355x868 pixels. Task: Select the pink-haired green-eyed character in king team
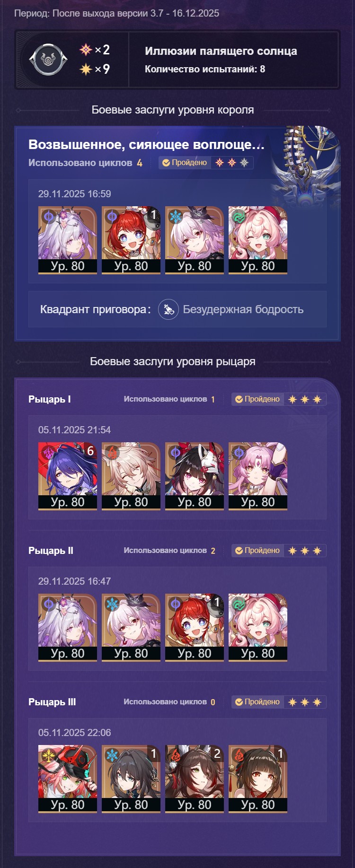258,240
